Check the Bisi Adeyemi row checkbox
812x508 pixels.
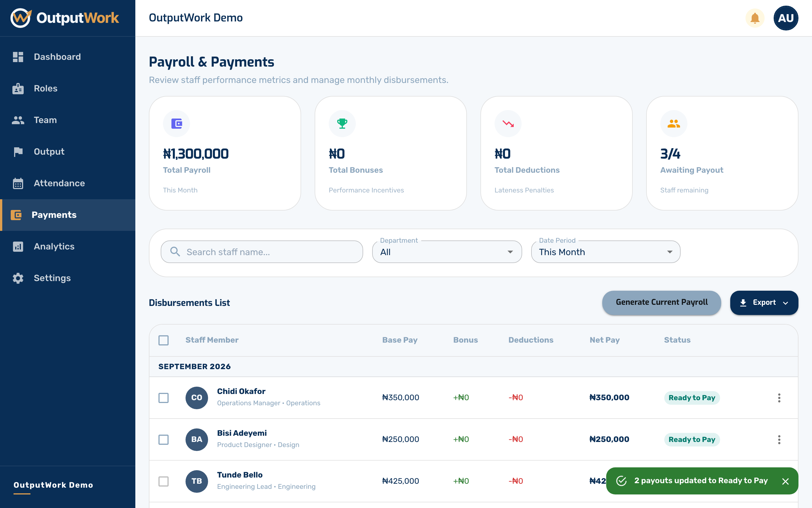(164, 439)
